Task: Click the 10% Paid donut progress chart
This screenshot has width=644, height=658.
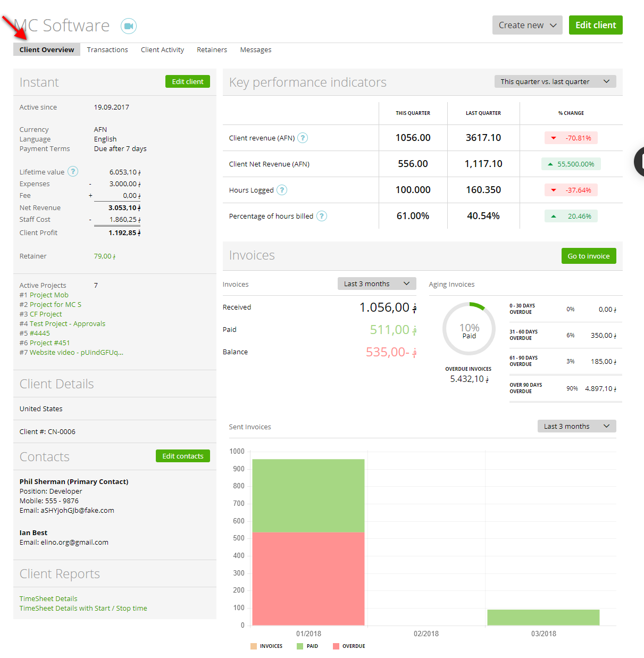Action: point(469,329)
